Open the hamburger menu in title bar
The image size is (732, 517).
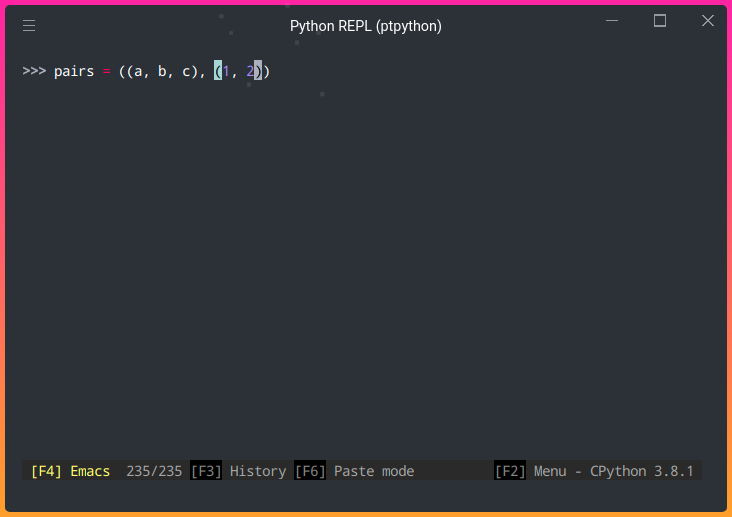tap(29, 26)
